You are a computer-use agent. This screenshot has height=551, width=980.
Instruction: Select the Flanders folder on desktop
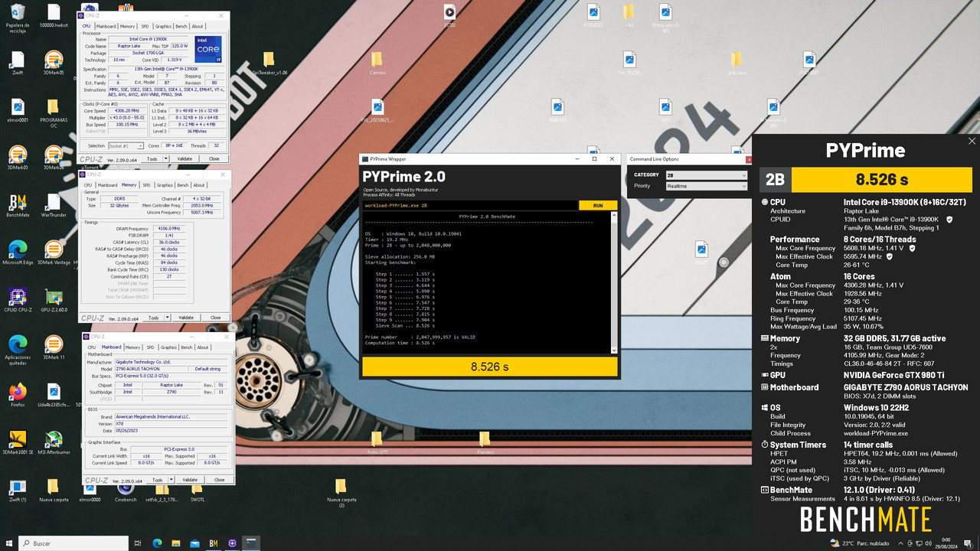coord(485,443)
